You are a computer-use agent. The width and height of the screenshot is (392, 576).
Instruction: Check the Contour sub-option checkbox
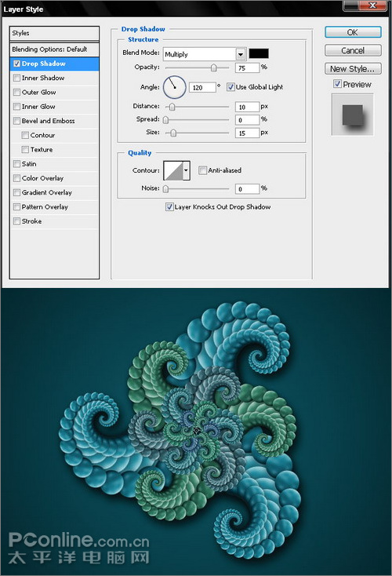point(25,135)
